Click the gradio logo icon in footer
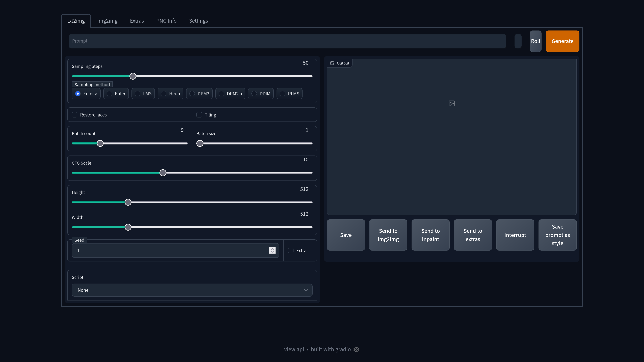This screenshot has height=362, width=644. pos(356,349)
